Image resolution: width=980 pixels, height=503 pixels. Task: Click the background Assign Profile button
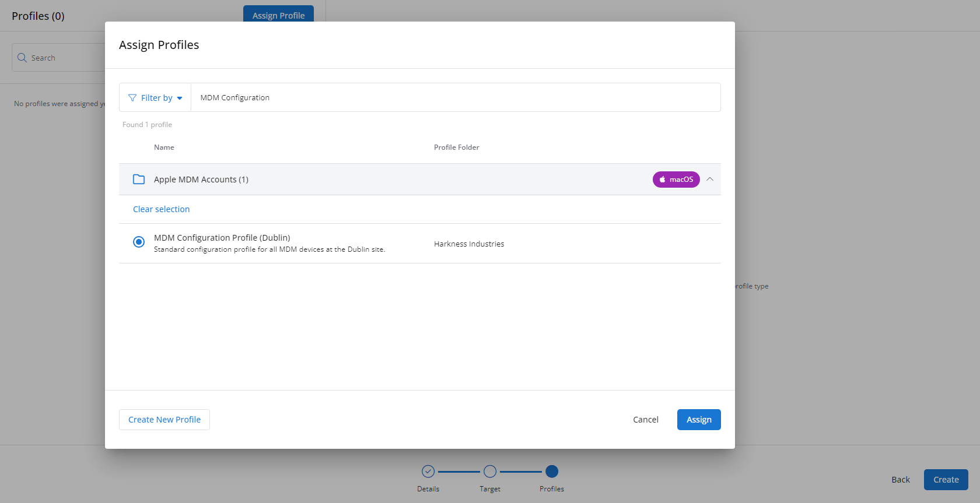278,14
